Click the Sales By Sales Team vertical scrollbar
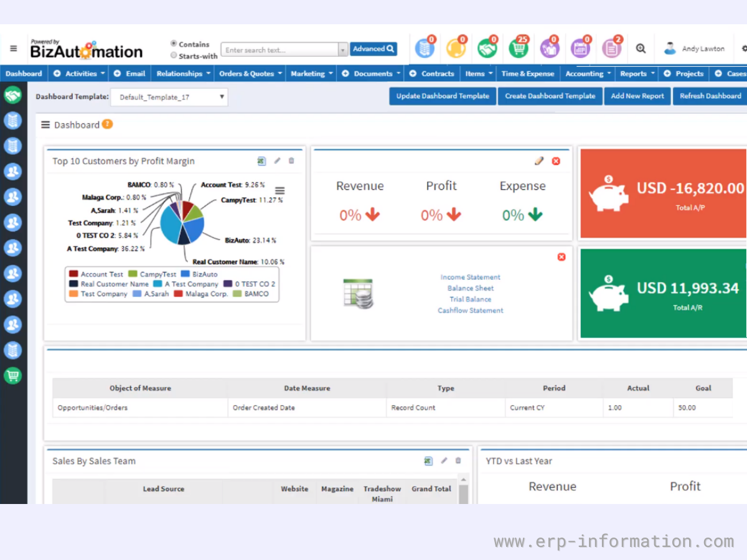The height and width of the screenshot is (560, 747). tap(463, 489)
